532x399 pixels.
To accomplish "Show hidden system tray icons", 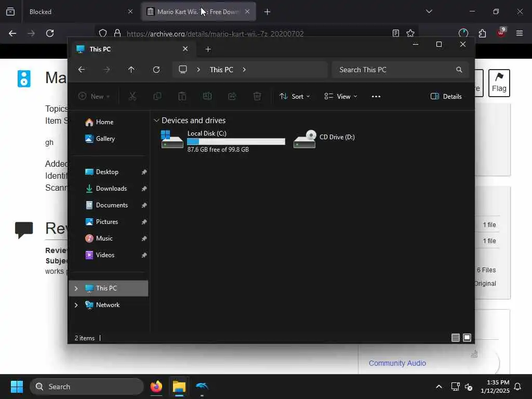I will tap(438, 387).
